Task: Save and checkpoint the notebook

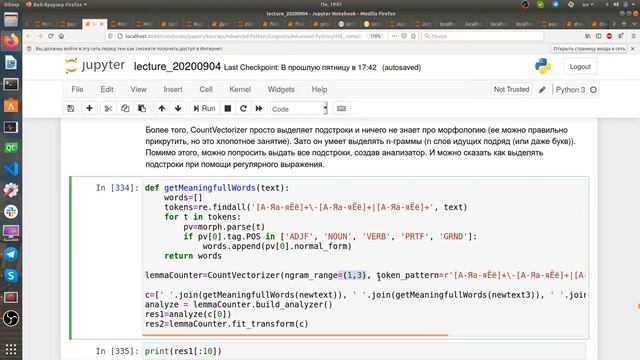Action: pos(71,109)
